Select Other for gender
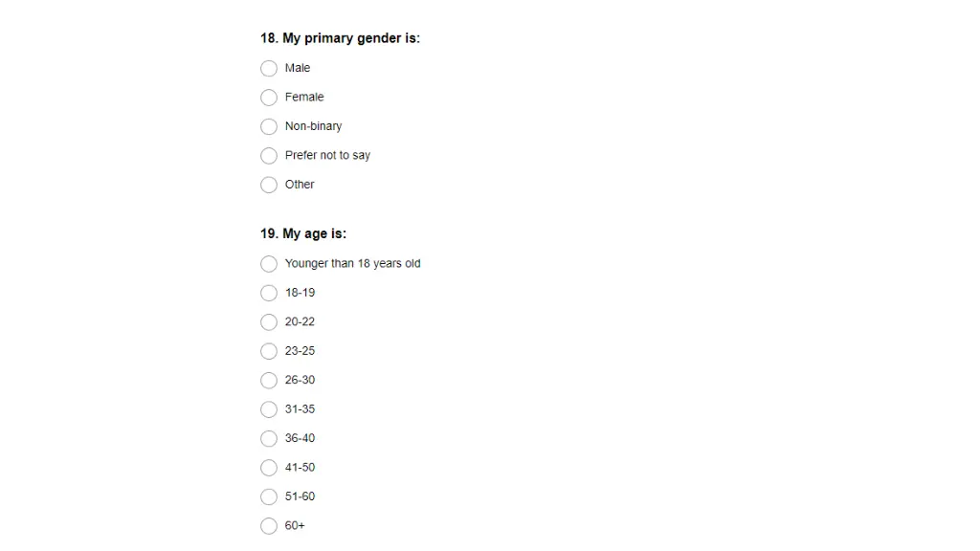The image size is (980, 551). pyautogui.click(x=269, y=185)
